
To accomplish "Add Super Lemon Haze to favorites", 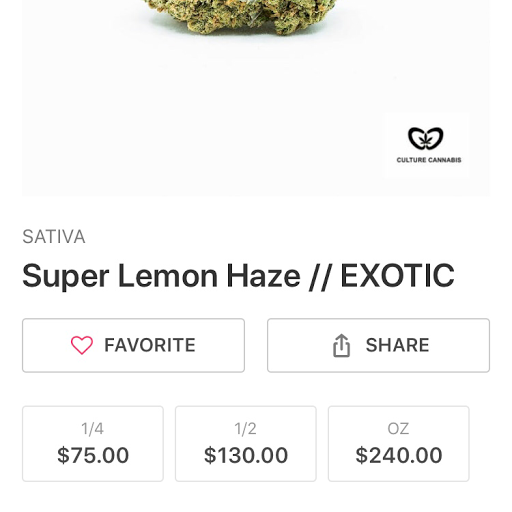I will 133,345.
